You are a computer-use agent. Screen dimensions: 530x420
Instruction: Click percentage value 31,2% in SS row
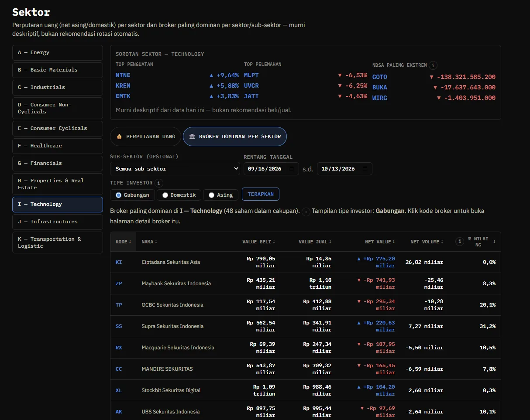488,326
